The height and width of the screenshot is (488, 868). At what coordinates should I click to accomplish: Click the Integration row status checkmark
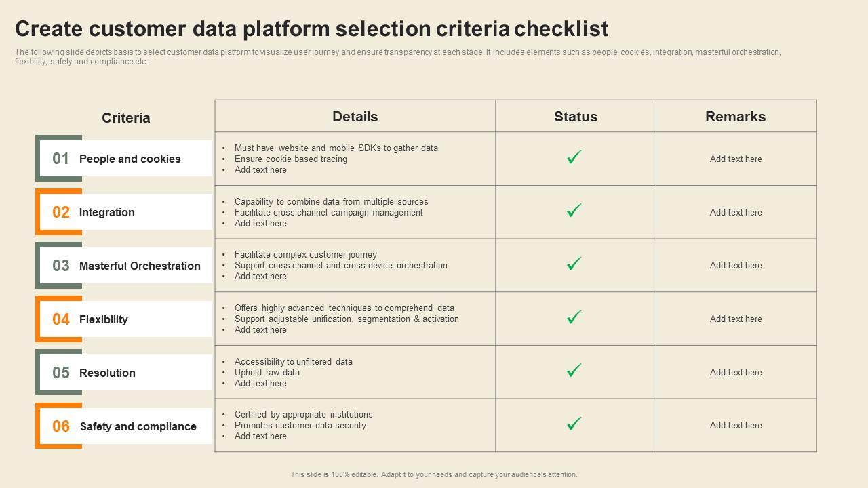pos(574,211)
